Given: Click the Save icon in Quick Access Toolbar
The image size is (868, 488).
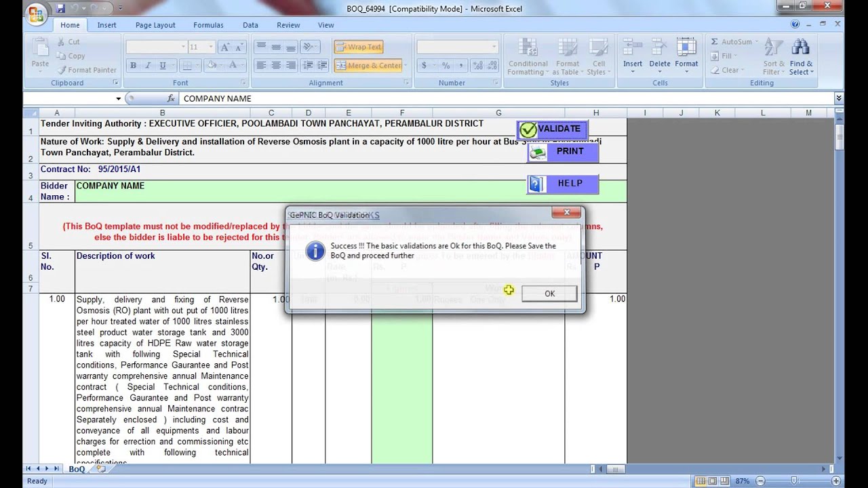Looking at the screenshot, I should coord(60,8).
